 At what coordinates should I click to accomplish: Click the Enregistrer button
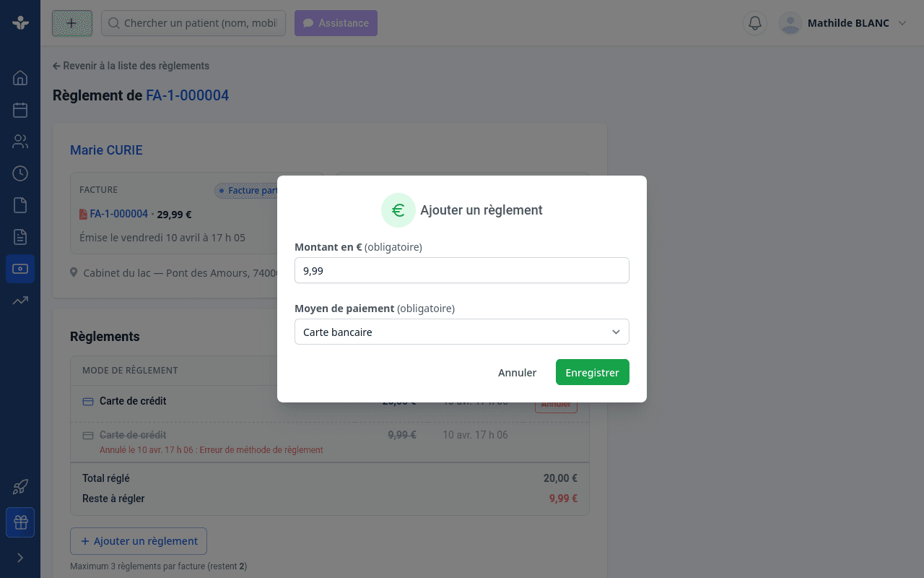pos(593,372)
